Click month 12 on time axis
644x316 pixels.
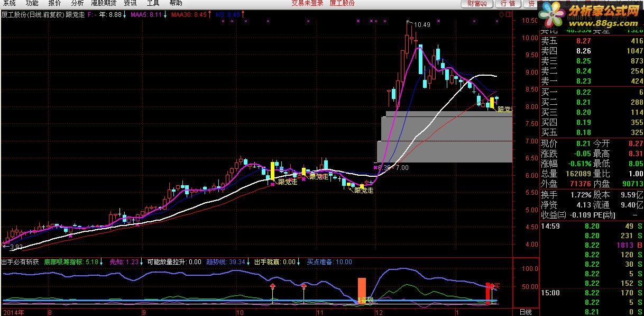pos(378,312)
